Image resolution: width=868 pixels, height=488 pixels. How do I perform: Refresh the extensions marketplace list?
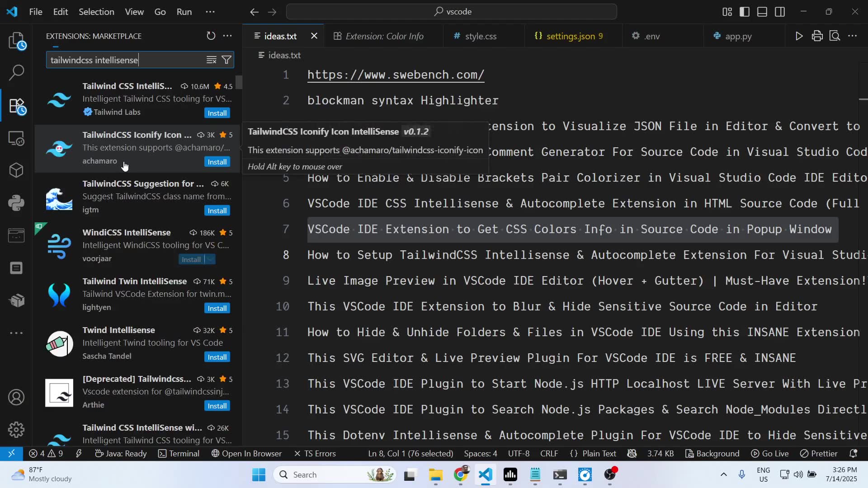tap(211, 36)
